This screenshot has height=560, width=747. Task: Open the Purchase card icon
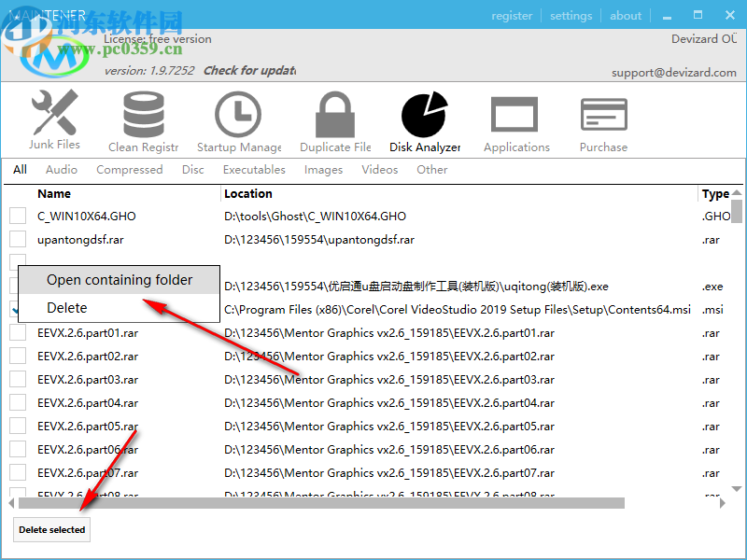click(x=603, y=114)
